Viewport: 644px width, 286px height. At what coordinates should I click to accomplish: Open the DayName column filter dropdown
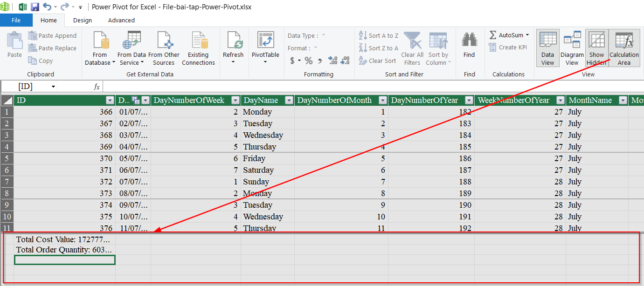tap(289, 100)
